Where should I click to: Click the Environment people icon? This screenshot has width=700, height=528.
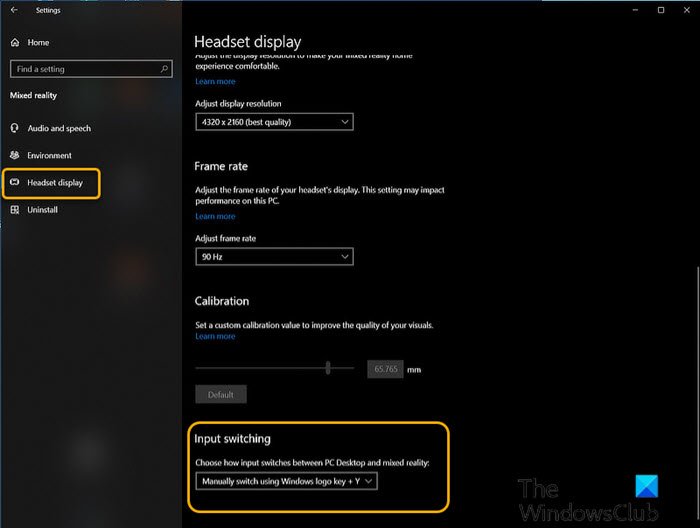click(15, 155)
